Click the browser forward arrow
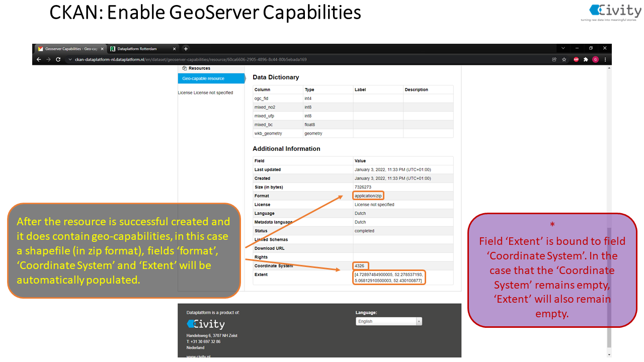The image size is (644, 362). point(48,59)
